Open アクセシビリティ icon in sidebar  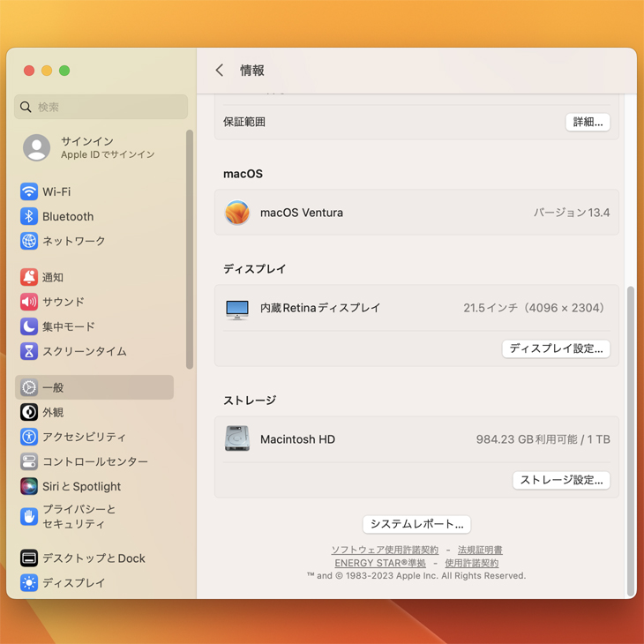point(29,437)
